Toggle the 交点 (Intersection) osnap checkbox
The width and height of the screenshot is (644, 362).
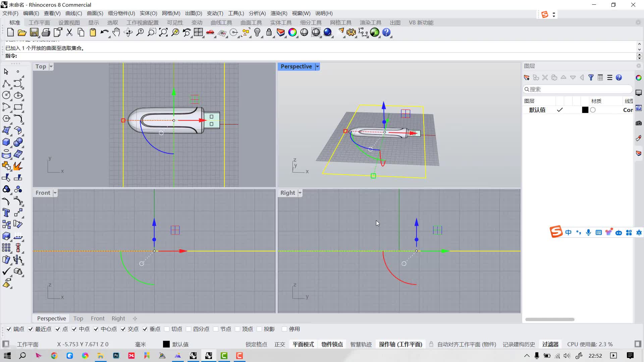tap(123, 329)
